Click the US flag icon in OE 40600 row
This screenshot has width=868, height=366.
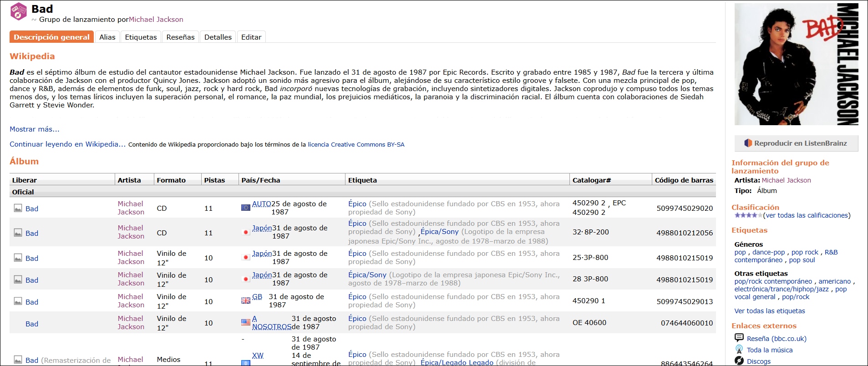pyautogui.click(x=246, y=322)
